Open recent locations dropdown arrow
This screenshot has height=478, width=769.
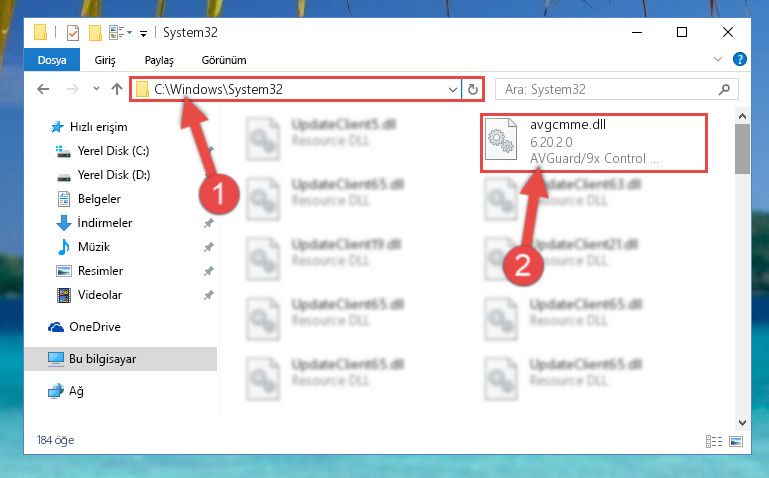(96, 89)
